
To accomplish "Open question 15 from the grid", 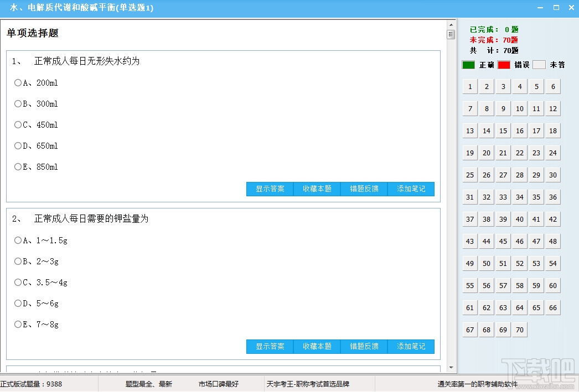I will (503, 131).
